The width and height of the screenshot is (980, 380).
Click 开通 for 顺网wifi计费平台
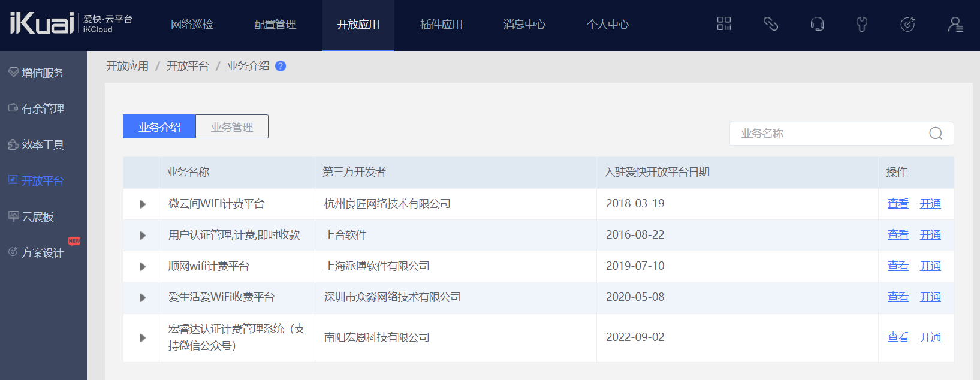pyautogui.click(x=930, y=266)
